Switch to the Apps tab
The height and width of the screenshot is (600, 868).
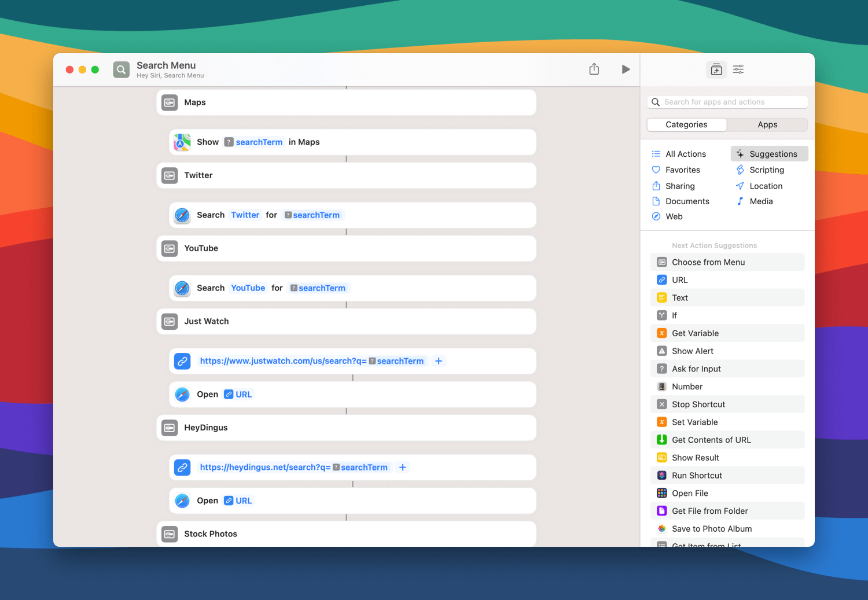click(767, 125)
